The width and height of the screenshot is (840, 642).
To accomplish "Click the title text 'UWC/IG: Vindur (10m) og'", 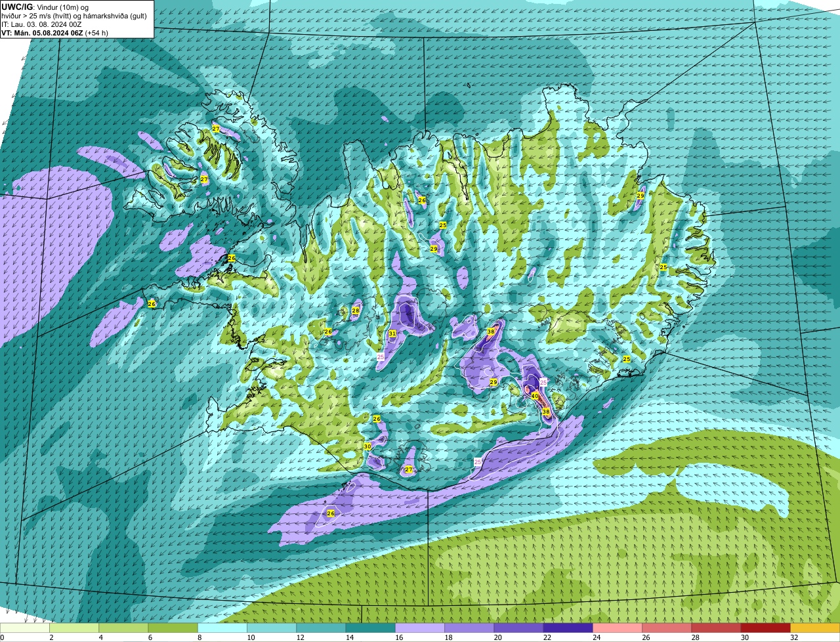I will 45,7.
